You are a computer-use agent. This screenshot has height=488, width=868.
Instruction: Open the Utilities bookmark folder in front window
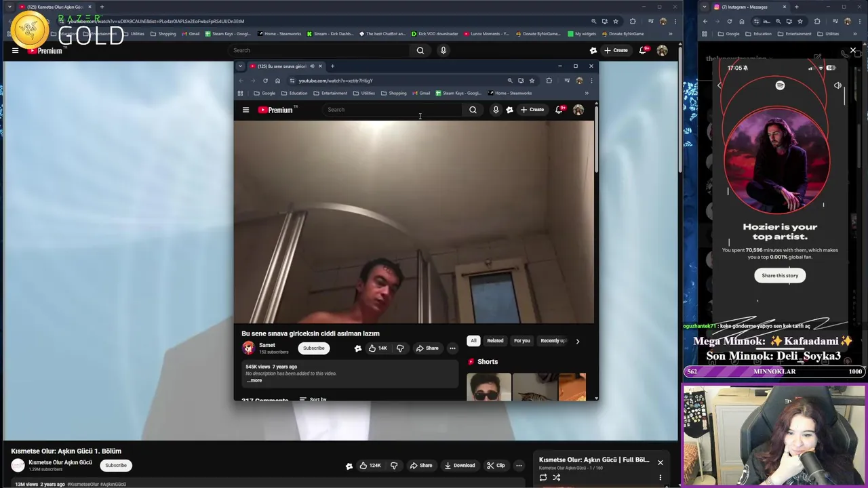point(364,93)
